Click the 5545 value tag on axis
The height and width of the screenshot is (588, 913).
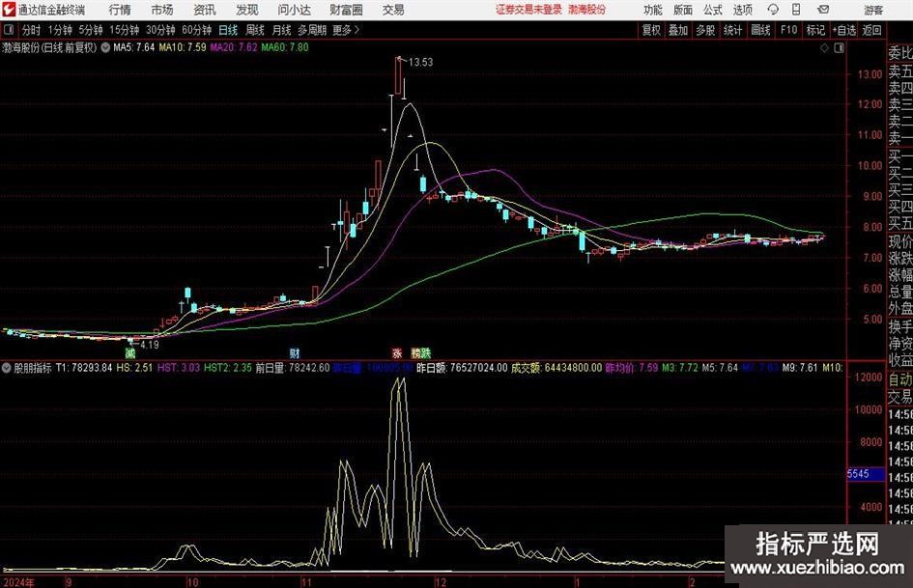pyautogui.click(x=866, y=474)
